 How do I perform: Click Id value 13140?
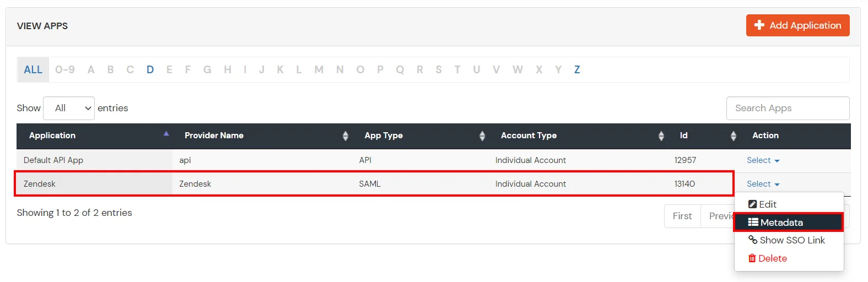[x=684, y=184]
